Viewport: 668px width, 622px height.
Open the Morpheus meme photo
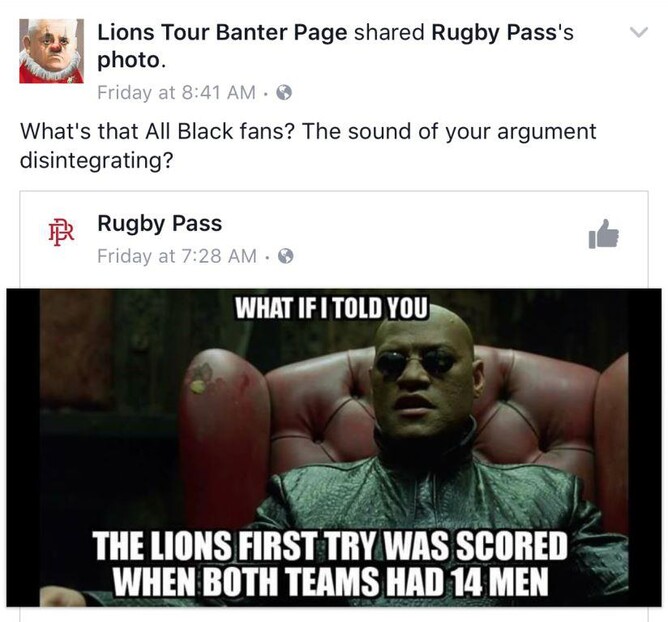(x=334, y=447)
